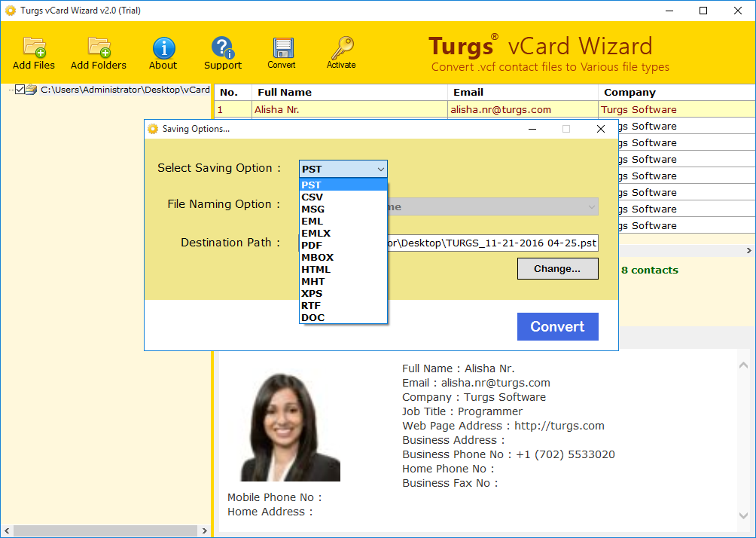
Task: Click the alisha.nr@turgs.com email cell in table
Action: tap(523, 109)
